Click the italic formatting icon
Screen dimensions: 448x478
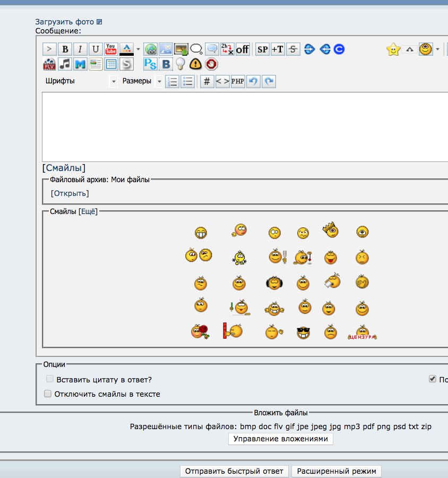point(80,49)
